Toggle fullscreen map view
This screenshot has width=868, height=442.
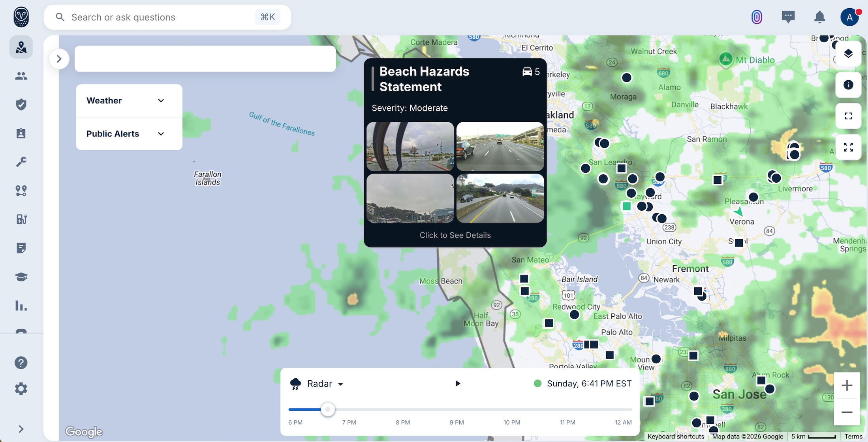849,116
